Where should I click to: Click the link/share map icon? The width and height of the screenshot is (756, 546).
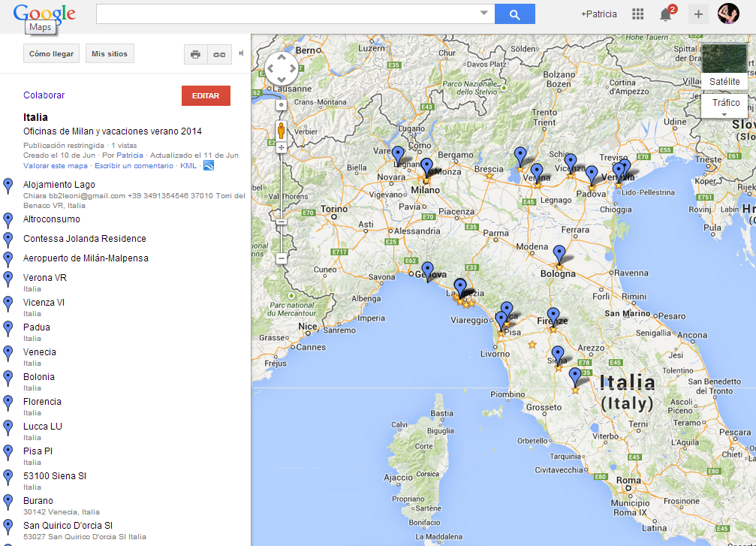(219, 54)
